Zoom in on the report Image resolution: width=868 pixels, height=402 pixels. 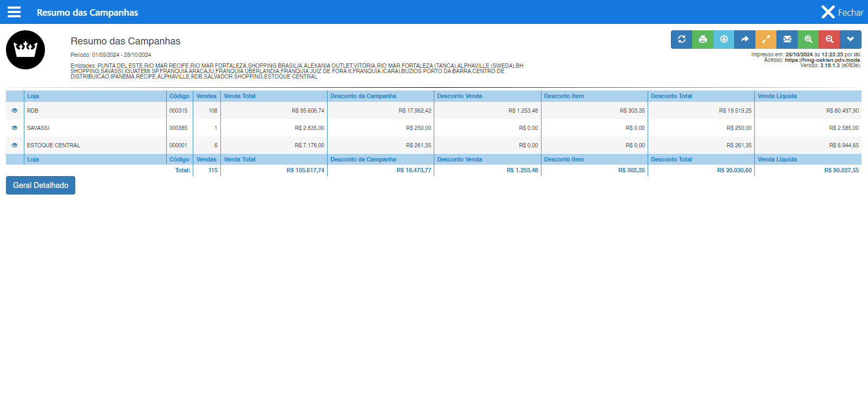pyautogui.click(x=808, y=40)
